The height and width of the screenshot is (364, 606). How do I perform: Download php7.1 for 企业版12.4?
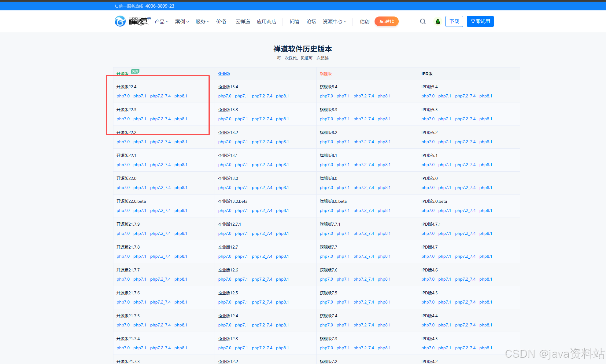[x=242, y=325]
